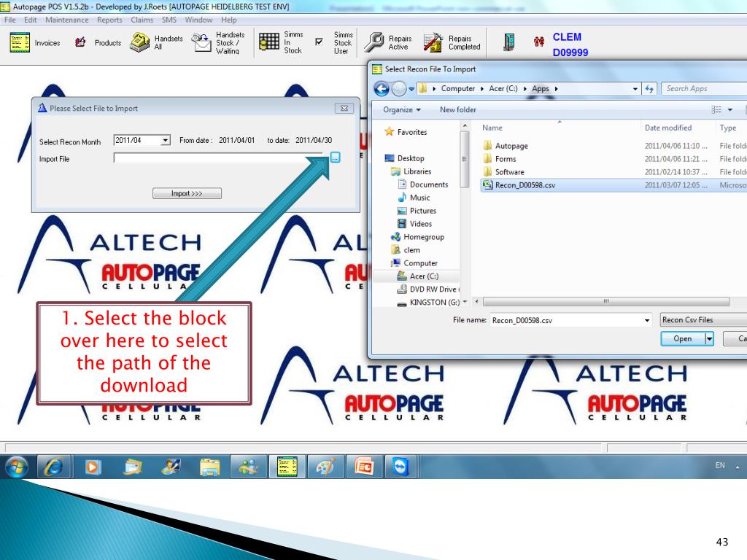The width and height of the screenshot is (747, 560).
Task: Select the Autopage folder
Action: point(511,146)
